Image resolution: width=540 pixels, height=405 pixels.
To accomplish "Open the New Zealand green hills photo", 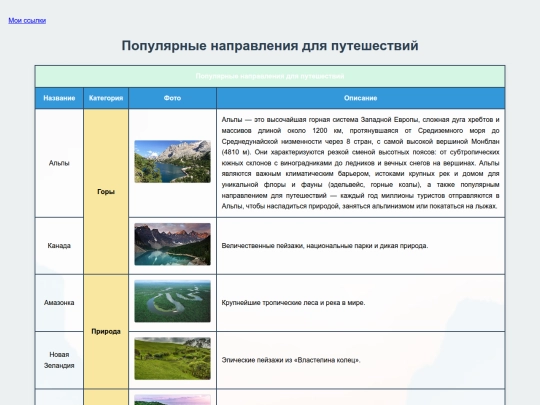I will pyautogui.click(x=173, y=359).
